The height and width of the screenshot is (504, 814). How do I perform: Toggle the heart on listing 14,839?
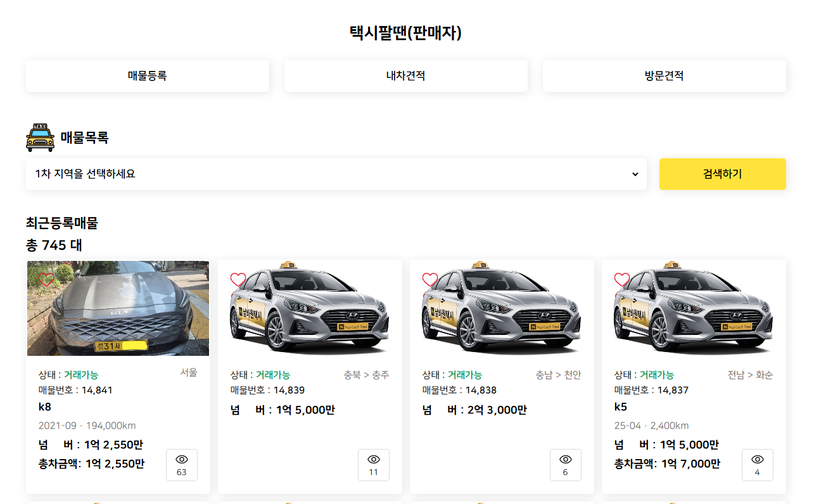238,279
